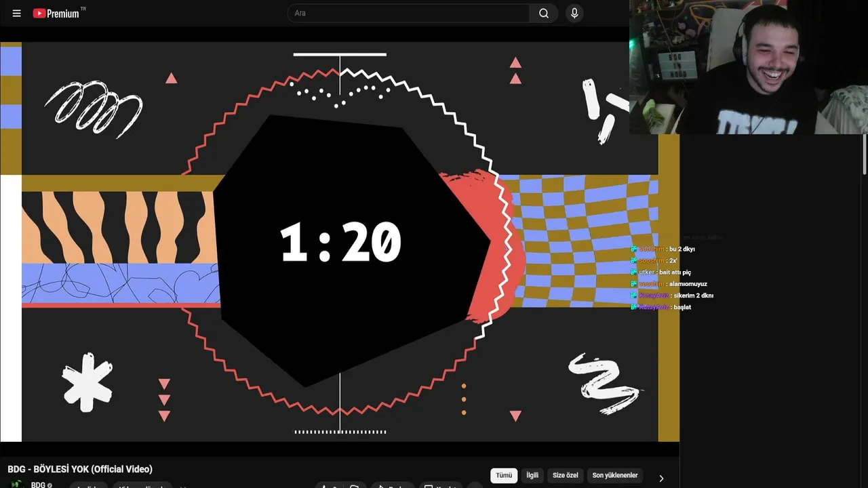Click the magnifier search button

[x=544, y=14]
